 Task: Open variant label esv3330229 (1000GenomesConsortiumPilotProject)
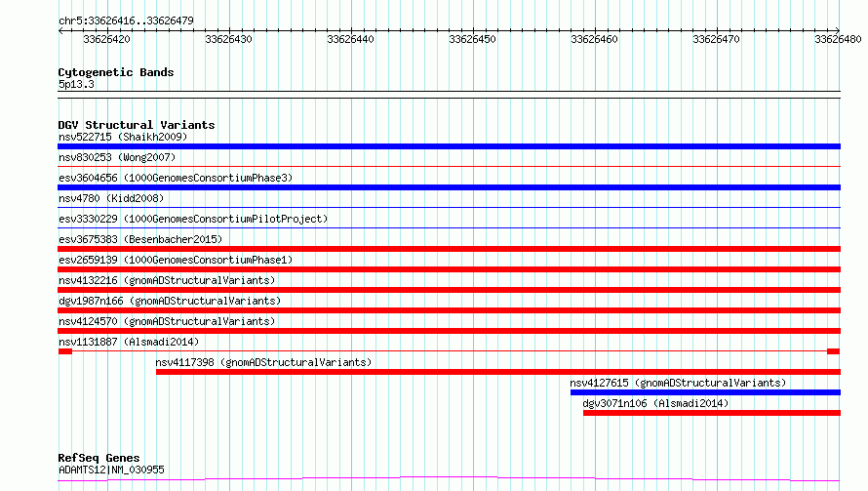point(193,219)
